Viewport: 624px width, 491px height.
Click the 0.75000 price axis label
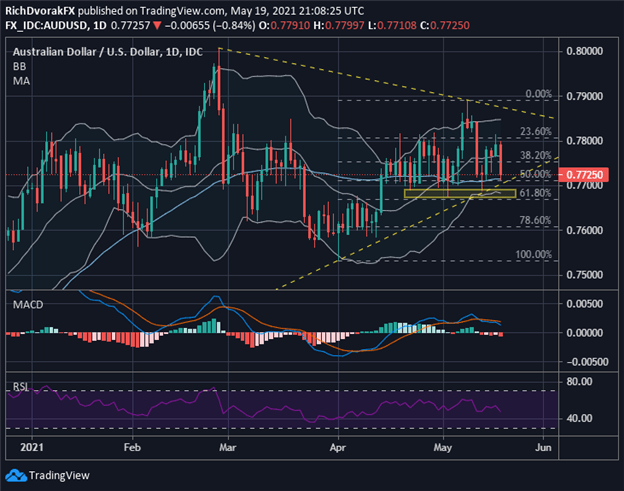coord(585,275)
